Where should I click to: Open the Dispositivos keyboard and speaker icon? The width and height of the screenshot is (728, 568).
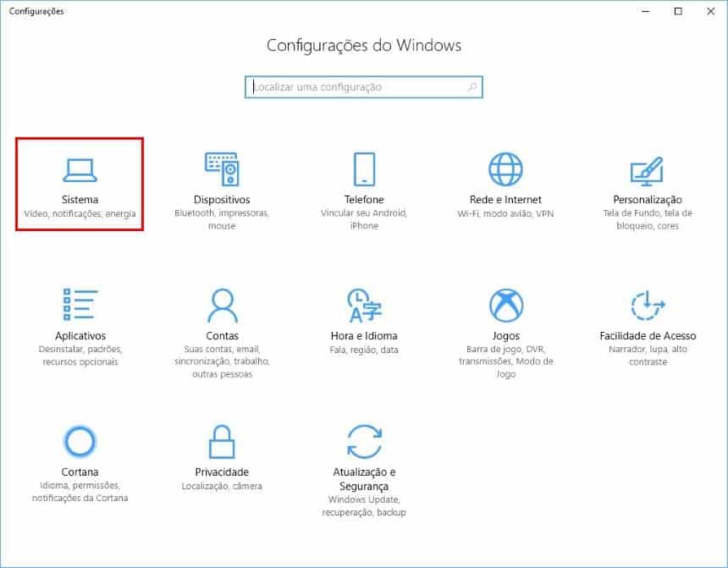click(222, 169)
